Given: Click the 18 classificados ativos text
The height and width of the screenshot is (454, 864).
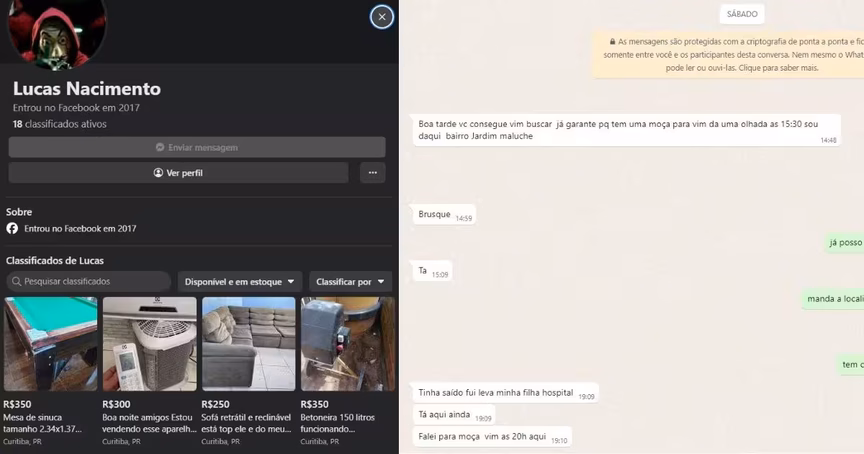Looking at the screenshot, I should [60, 124].
